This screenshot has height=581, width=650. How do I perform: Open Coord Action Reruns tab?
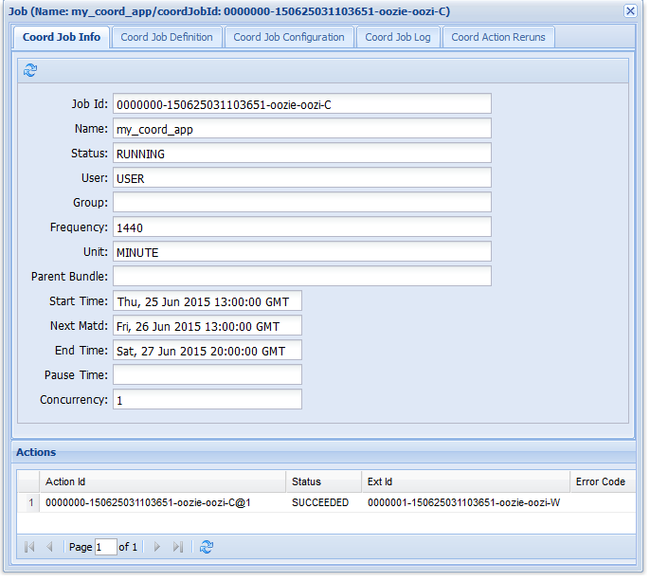tap(498, 37)
